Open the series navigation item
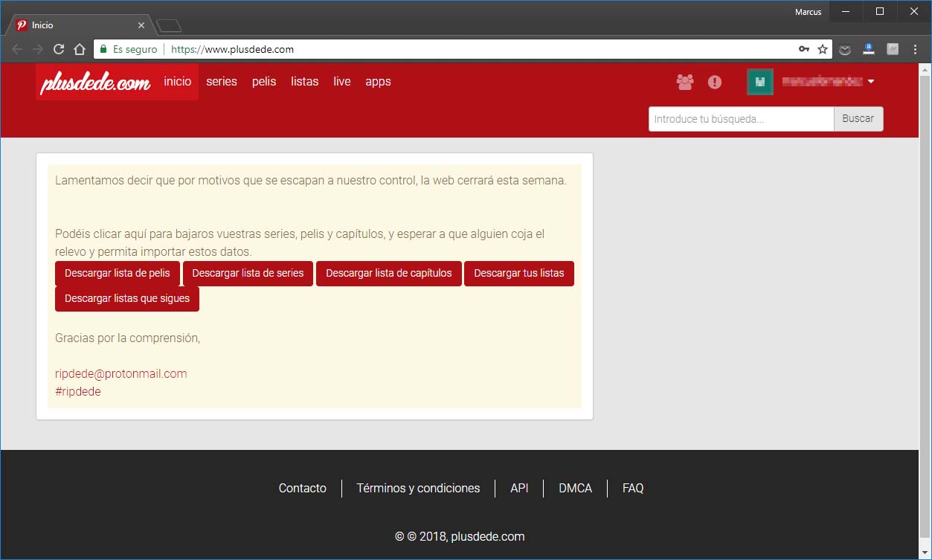Image resolution: width=932 pixels, height=560 pixels. 222,82
